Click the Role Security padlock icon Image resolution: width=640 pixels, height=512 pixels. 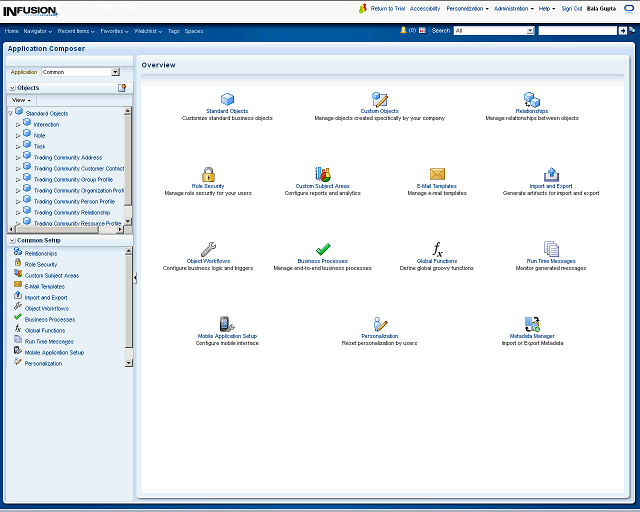pyautogui.click(x=208, y=175)
